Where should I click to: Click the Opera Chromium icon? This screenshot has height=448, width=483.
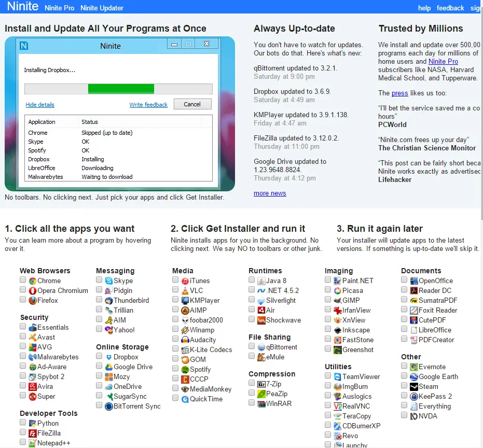33,291
